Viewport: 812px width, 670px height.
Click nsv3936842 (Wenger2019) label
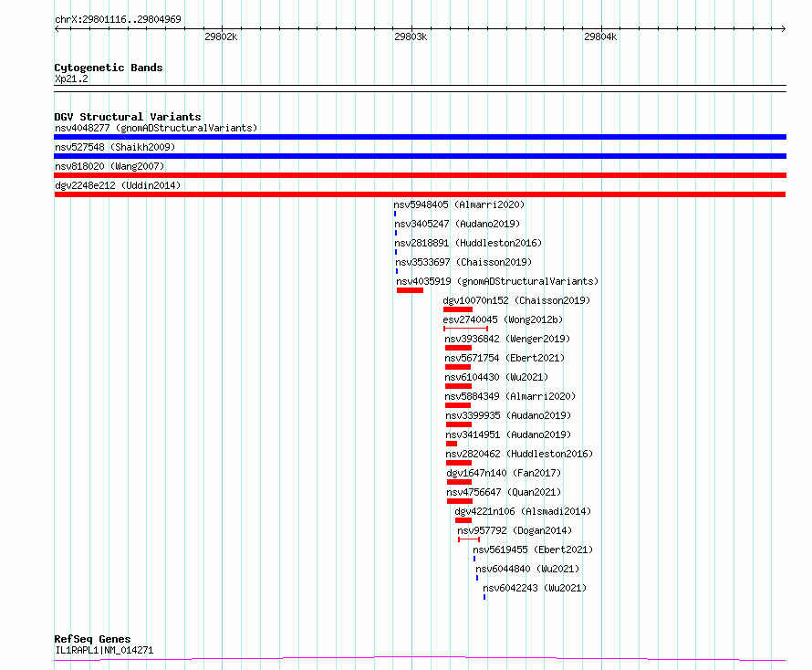pyautogui.click(x=507, y=339)
